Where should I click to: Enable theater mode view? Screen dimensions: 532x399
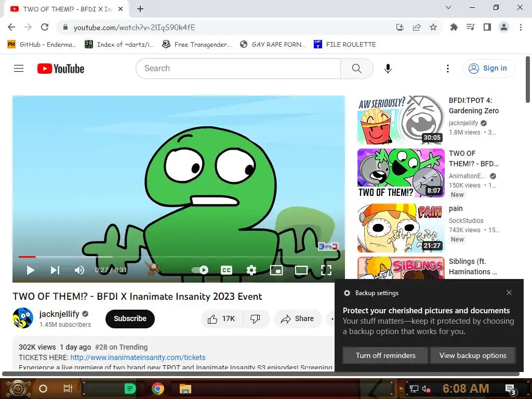point(301,270)
